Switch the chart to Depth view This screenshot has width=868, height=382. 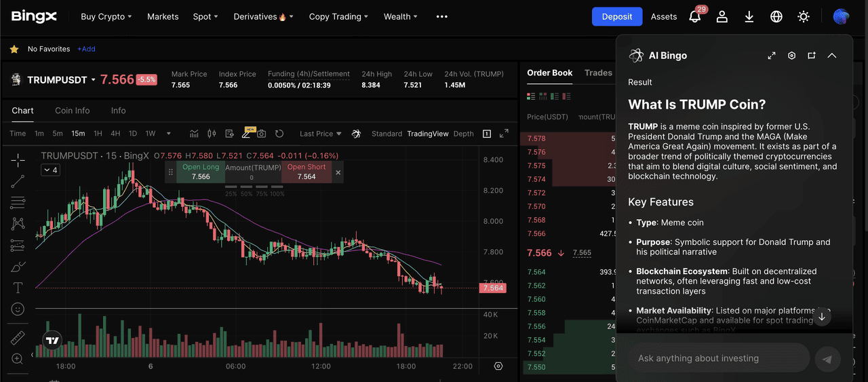pyautogui.click(x=463, y=134)
